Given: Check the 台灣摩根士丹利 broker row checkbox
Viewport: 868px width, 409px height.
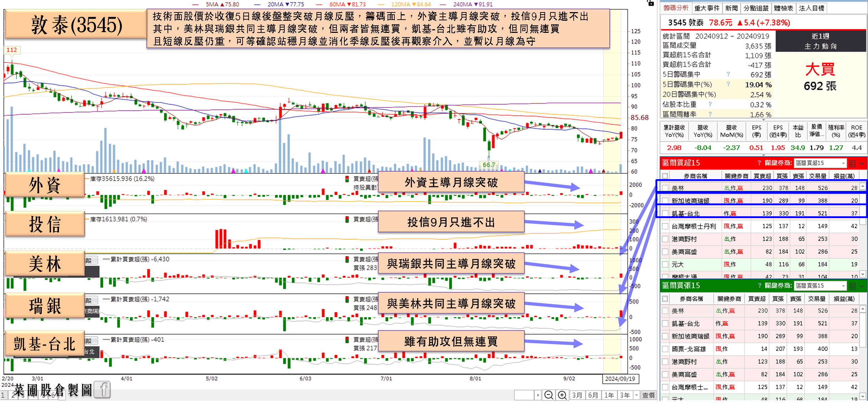Looking at the screenshot, I should click(665, 226).
